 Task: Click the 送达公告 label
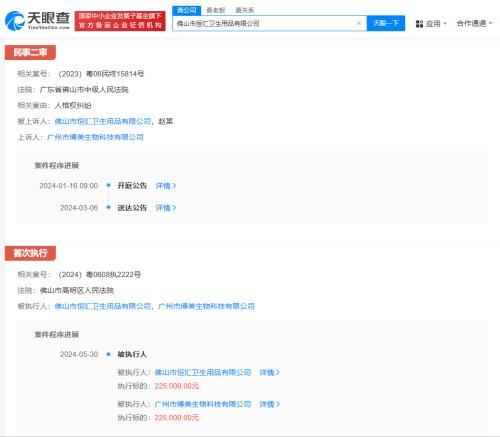tap(132, 208)
